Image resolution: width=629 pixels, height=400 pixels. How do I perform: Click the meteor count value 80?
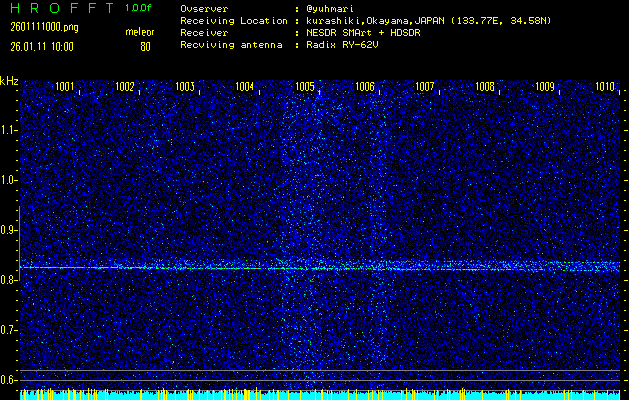[145, 47]
